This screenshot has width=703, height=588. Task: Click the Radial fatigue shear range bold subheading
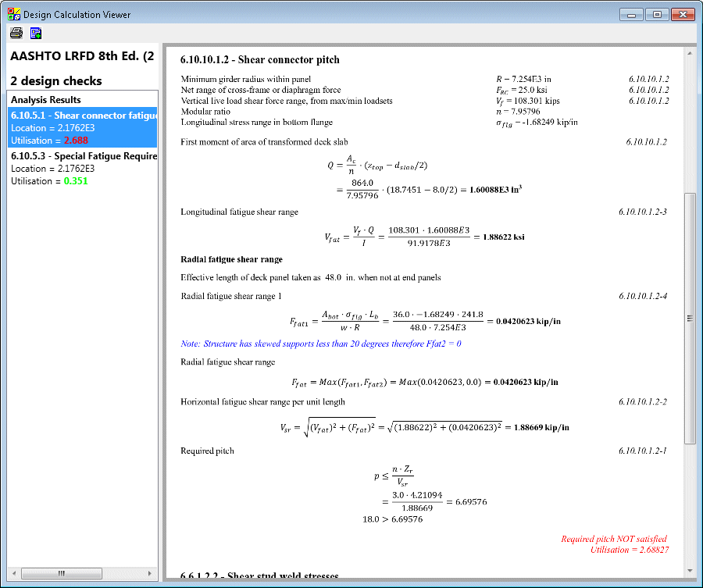231,259
